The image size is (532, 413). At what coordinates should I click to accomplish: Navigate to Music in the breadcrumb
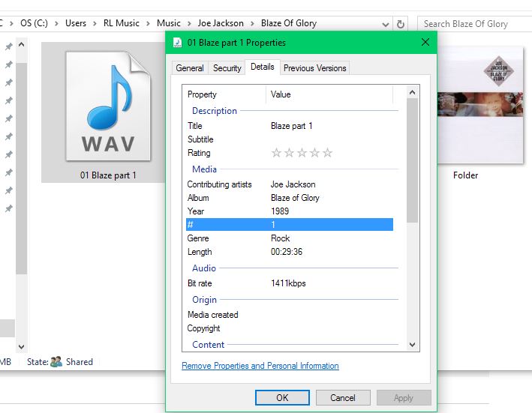(x=168, y=23)
